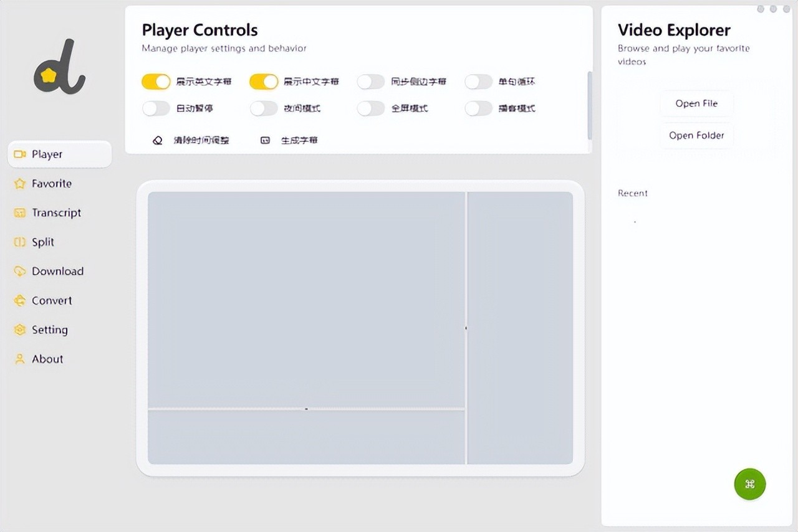Screen dimensions: 798x532
Task: Select the Download icon in the sidebar
Action: click(20, 271)
